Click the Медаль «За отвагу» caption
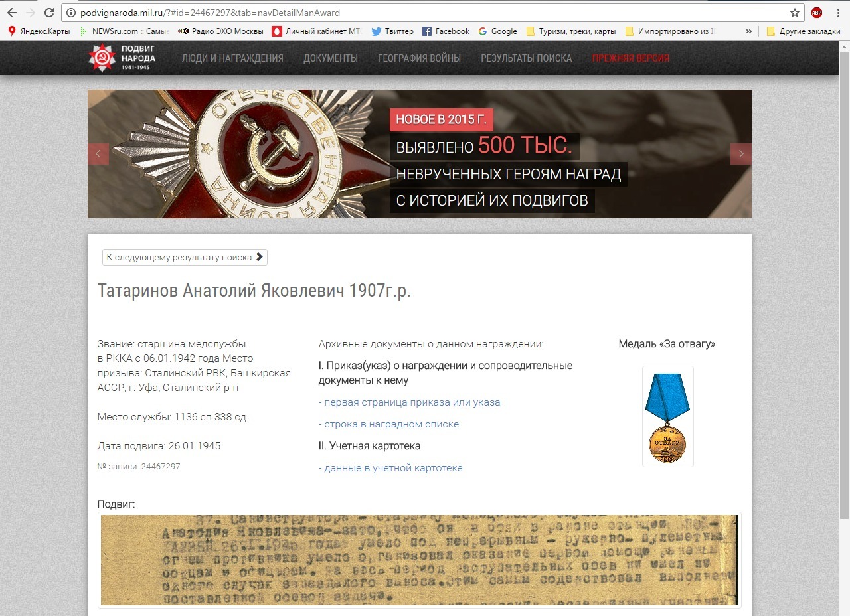This screenshot has width=850, height=616. coord(667,344)
